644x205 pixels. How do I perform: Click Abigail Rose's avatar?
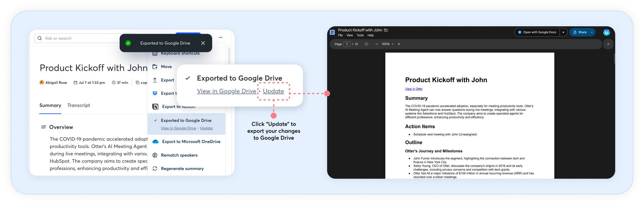coord(42,82)
